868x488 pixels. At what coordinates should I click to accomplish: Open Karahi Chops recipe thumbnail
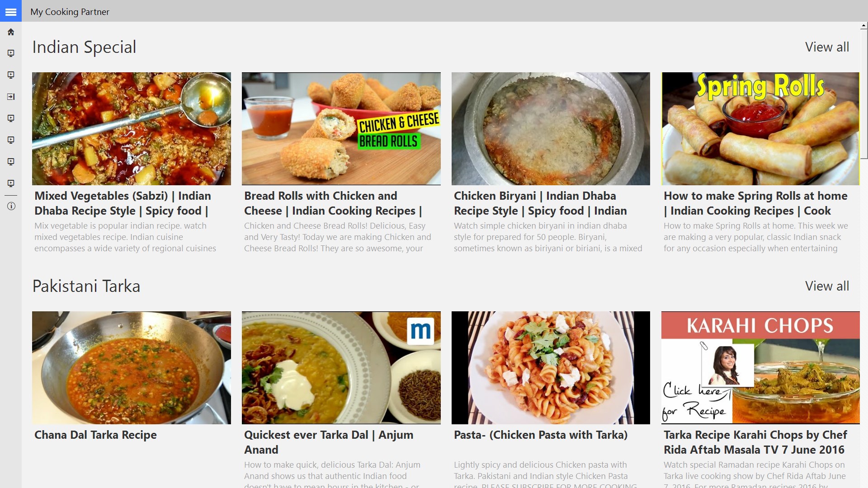[x=760, y=367]
